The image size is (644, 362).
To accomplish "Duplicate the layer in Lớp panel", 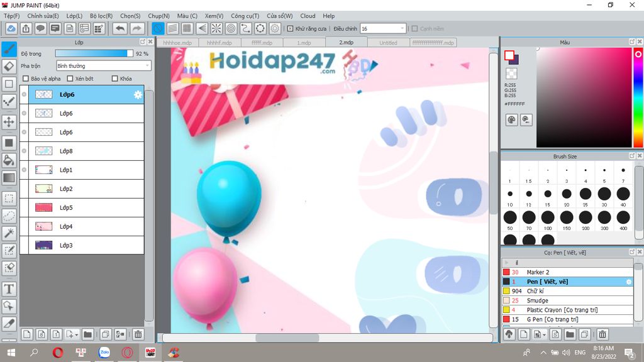I will (106, 334).
